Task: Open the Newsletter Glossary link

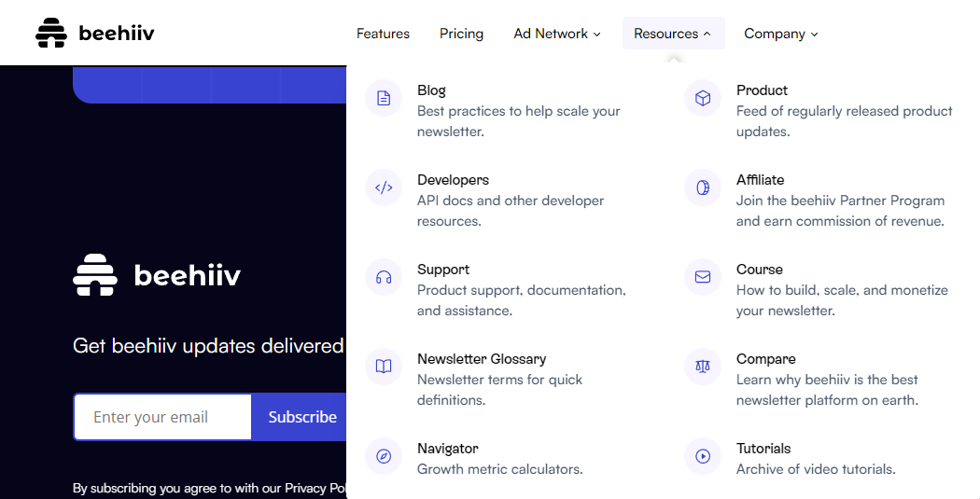Action: click(x=482, y=359)
